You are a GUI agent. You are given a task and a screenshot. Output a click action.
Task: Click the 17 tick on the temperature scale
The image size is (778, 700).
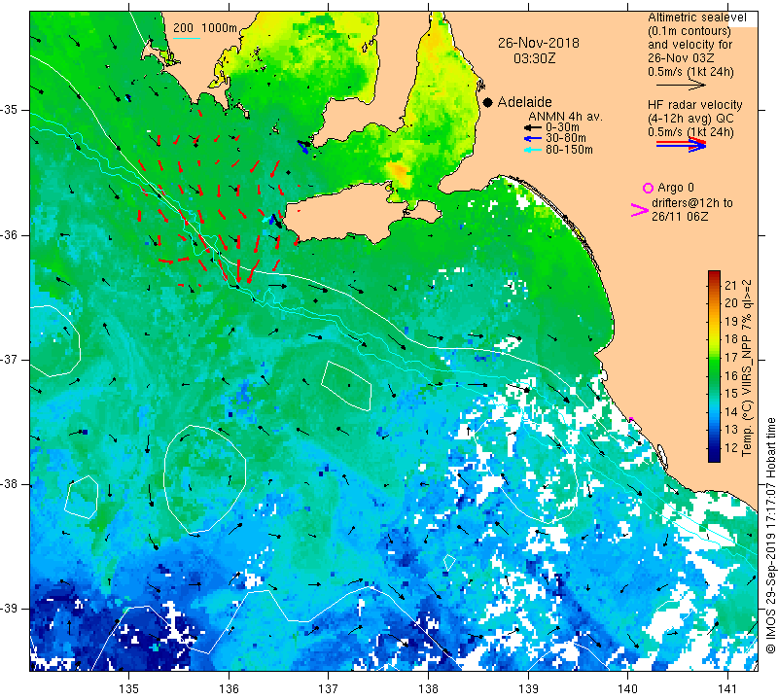pos(731,357)
